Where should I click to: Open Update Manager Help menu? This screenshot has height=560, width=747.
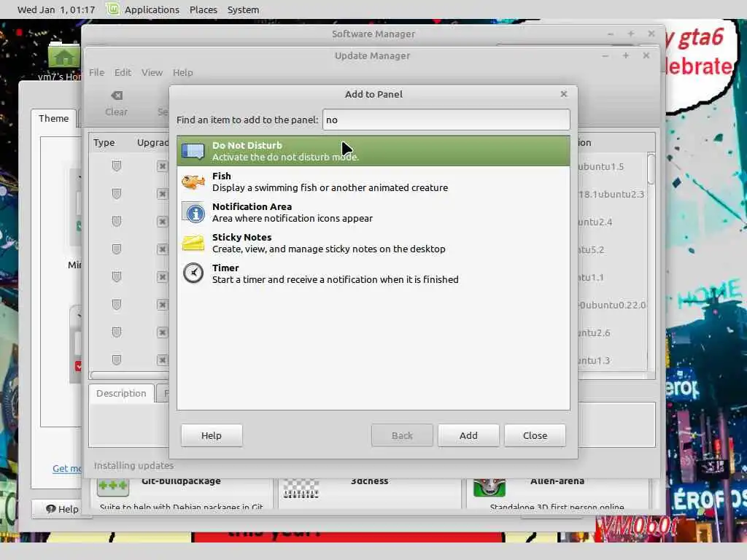pyautogui.click(x=183, y=72)
